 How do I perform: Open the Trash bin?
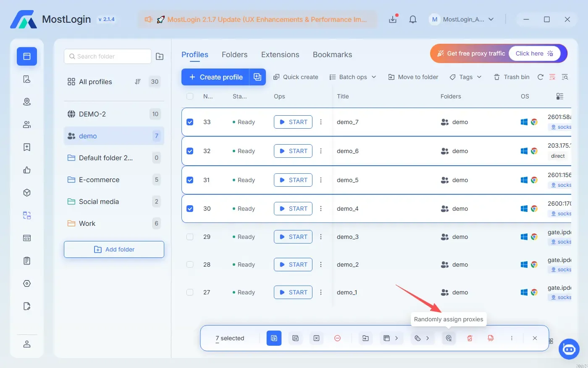point(512,77)
